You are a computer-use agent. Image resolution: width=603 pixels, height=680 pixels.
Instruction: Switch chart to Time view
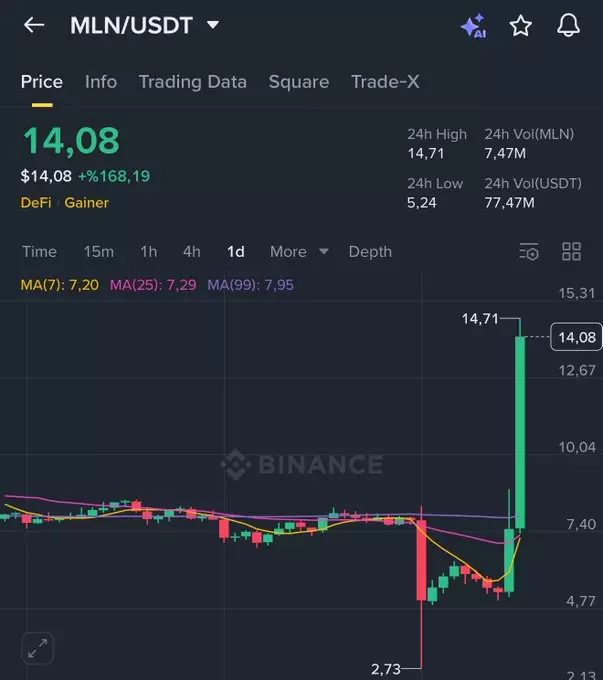[x=40, y=252]
